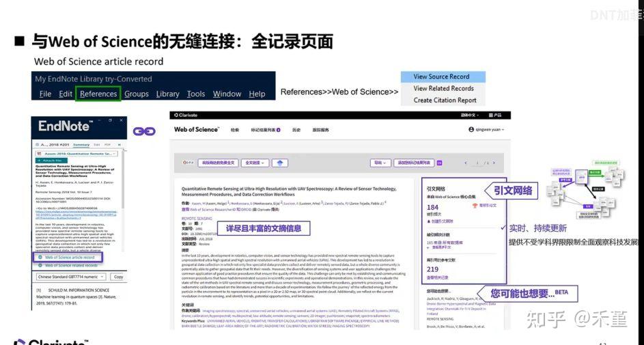Open the Library menu
Screen dimensions: 644x345
coord(167,94)
